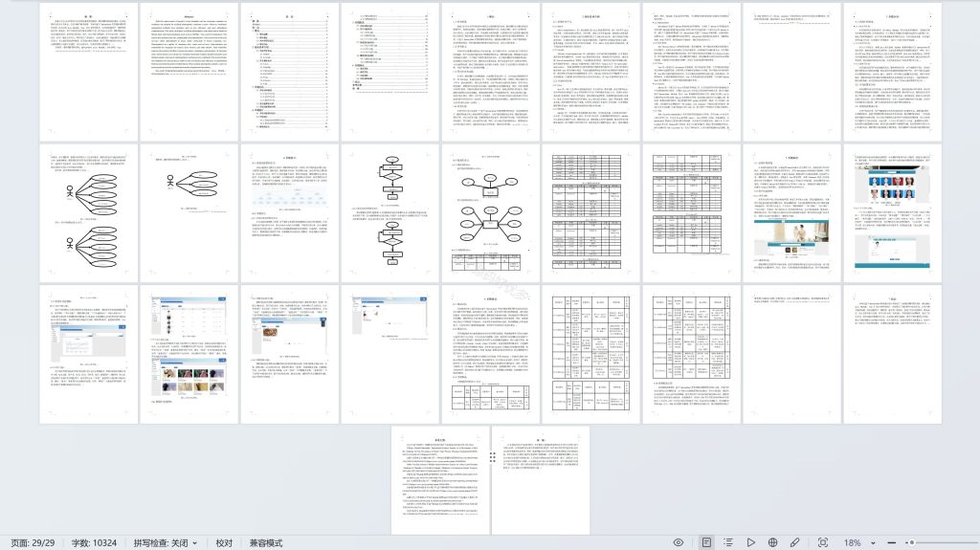This screenshot has height=550, width=980.
Task: Click the zoom out minus button
Action: pos(892,542)
